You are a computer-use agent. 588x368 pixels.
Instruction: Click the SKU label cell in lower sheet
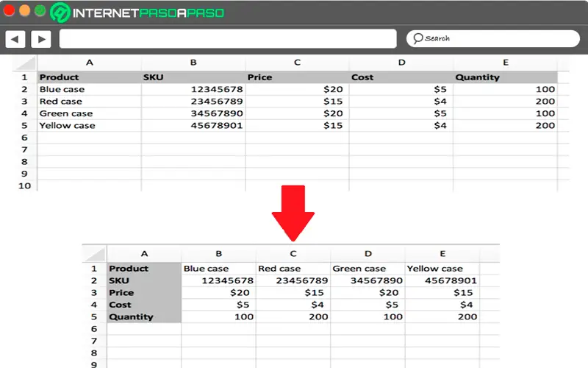click(x=144, y=281)
